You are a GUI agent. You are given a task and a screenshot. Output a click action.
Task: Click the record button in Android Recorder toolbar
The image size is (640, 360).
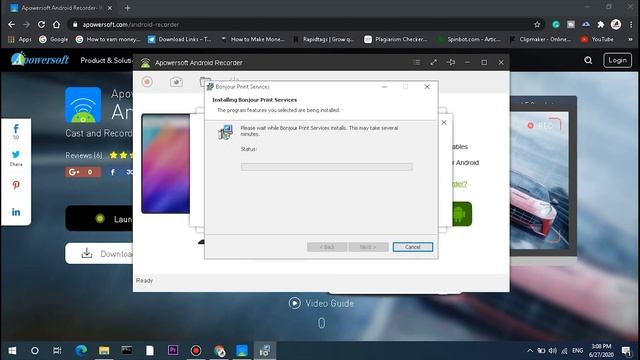coord(147,82)
